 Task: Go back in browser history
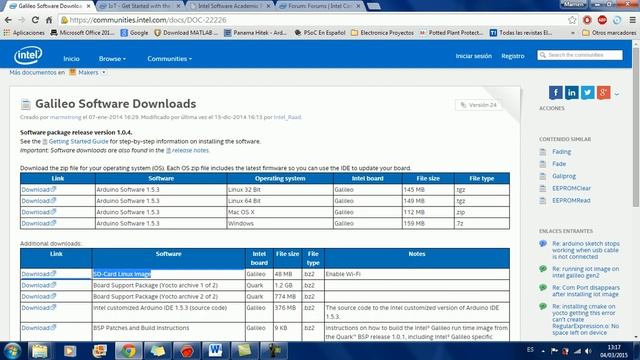click(x=8, y=20)
